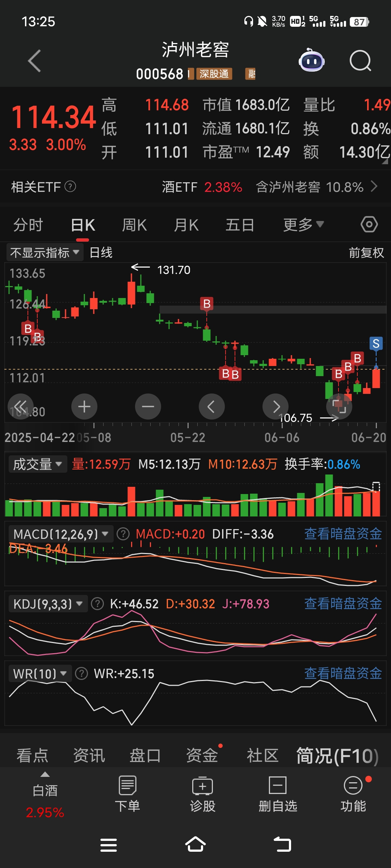
Task: Tap the help icon beside MACD indicator
Action: 123,534
